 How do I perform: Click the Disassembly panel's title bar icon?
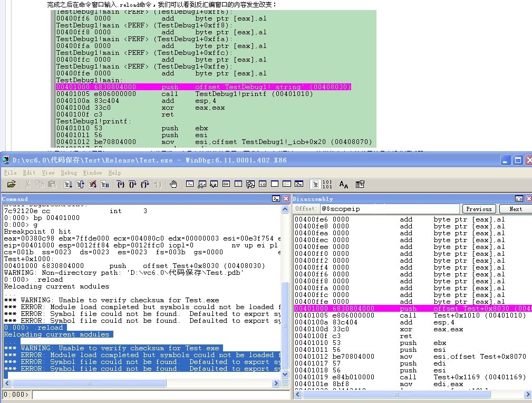coord(519,199)
